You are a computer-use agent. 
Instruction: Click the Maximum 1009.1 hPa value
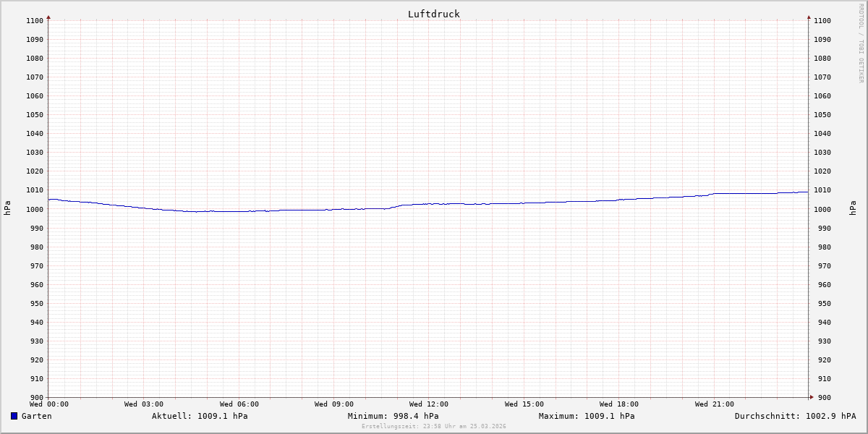tap(587, 416)
